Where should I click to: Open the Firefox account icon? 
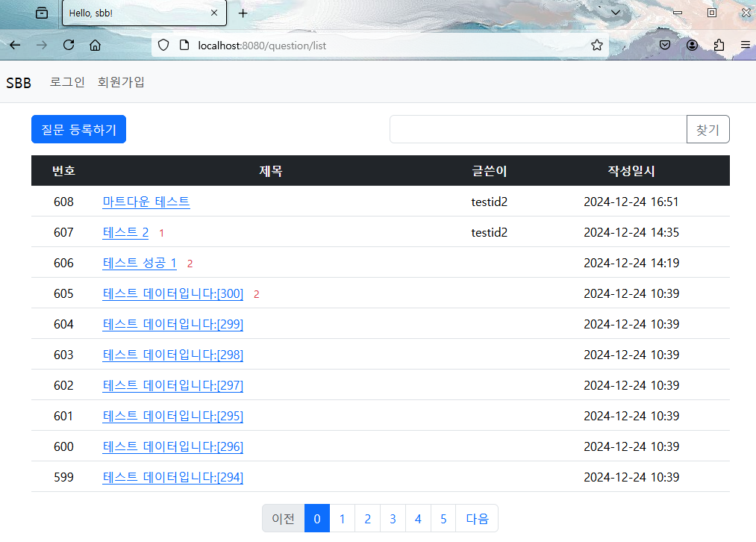click(692, 46)
